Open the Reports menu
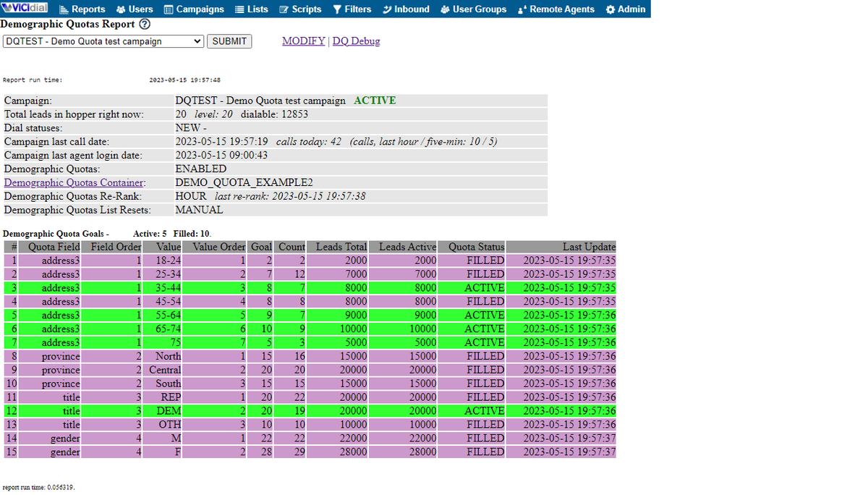 pos(82,9)
